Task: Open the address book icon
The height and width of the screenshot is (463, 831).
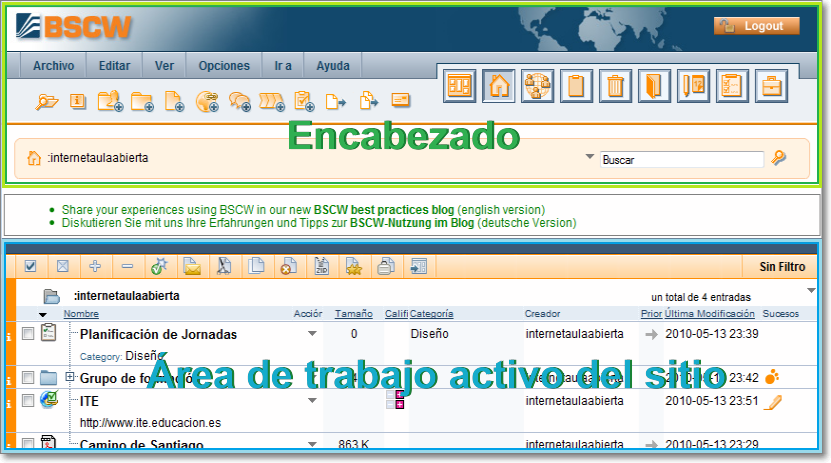Action: click(654, 86)
